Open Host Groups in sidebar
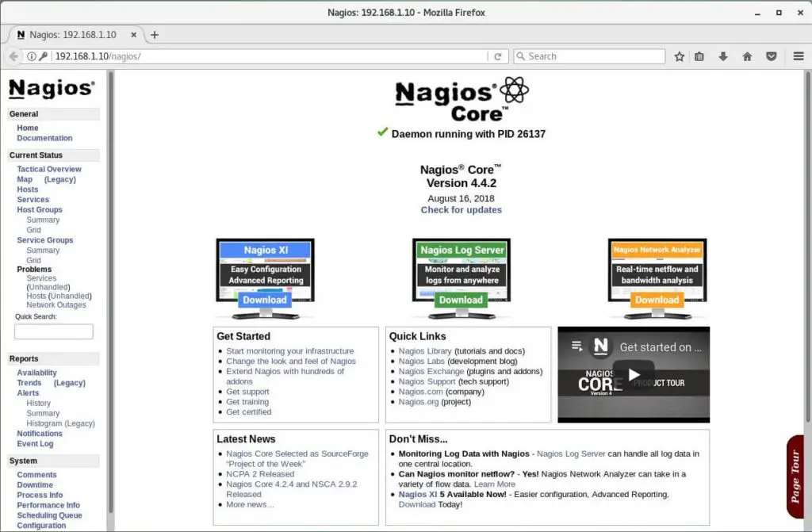The height and width of the screenshot is (532, 812). pos(40,210)
